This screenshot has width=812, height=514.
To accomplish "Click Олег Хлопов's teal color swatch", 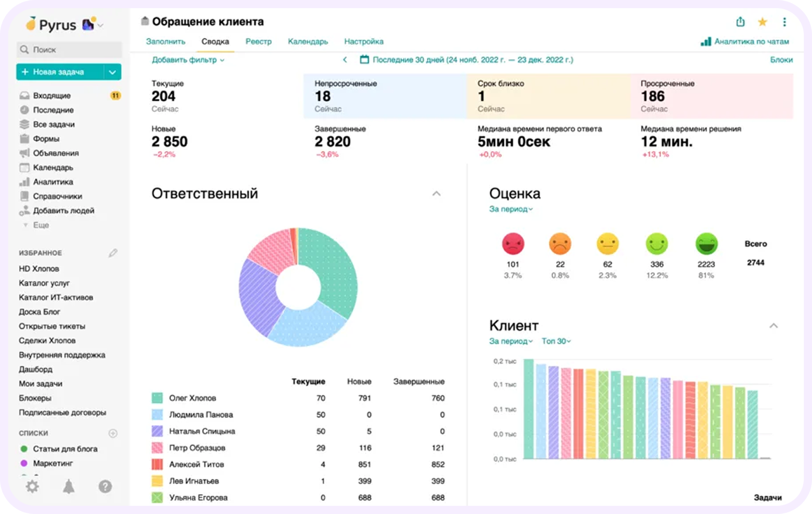I will pyautogui.click(x=158, y=398).
